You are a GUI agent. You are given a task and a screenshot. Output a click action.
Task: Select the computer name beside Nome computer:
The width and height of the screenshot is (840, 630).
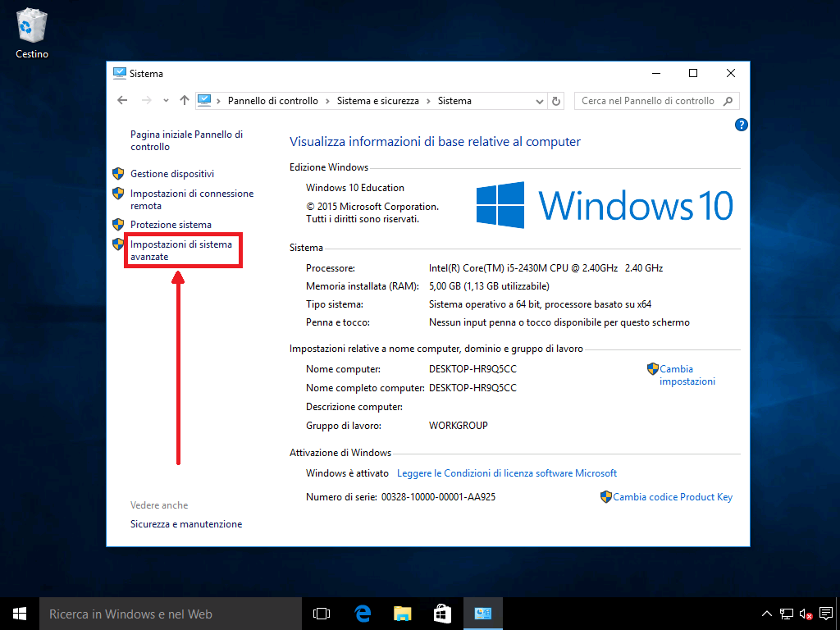click(x=472, y=368)
